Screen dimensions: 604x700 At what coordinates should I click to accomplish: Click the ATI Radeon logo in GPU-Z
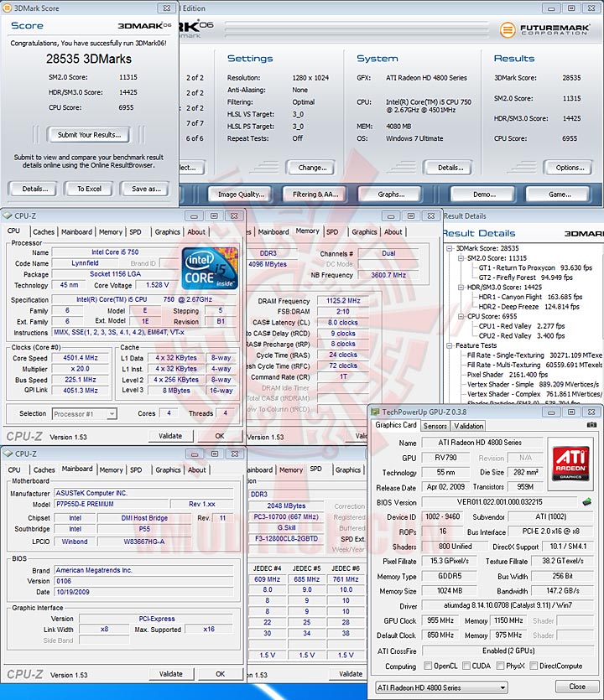coord(570,463)
